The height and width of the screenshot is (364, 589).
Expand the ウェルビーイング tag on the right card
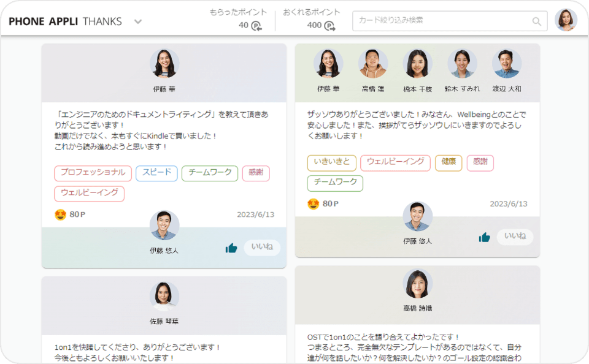397,164
